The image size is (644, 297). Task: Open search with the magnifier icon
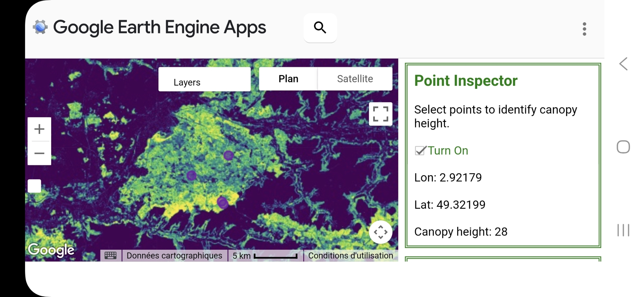click(320, 28)
